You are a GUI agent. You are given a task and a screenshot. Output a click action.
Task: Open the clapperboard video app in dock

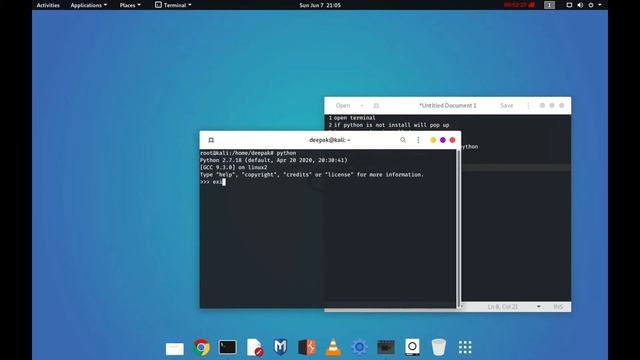click(x=386, y=347)
